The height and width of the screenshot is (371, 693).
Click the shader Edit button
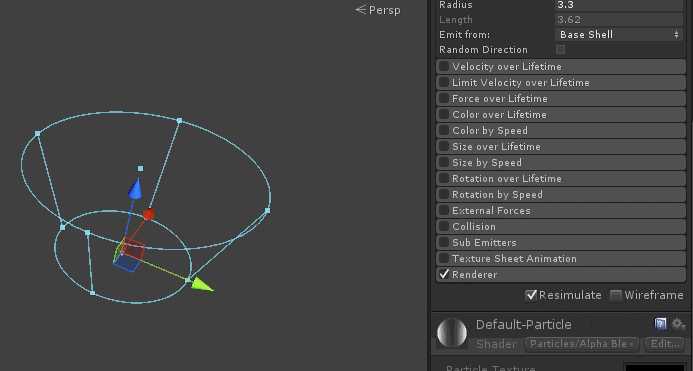[665, 344]
